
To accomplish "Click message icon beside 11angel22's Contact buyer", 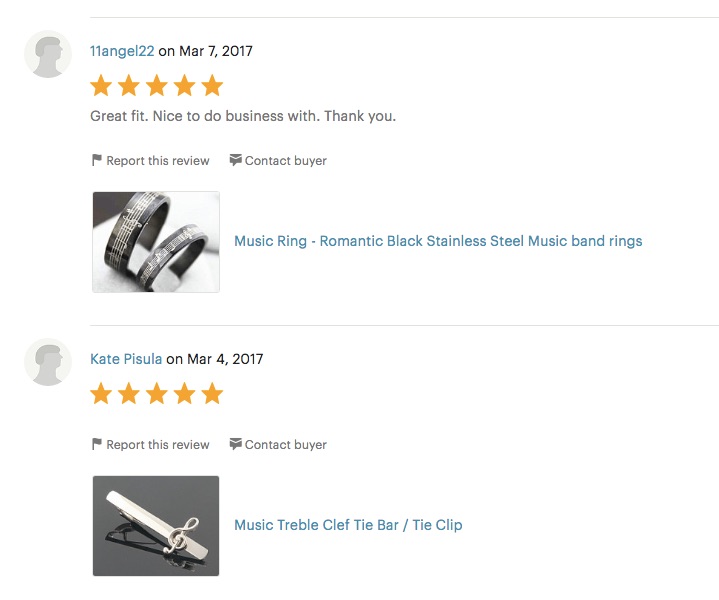I will click(x=235, y=160).
